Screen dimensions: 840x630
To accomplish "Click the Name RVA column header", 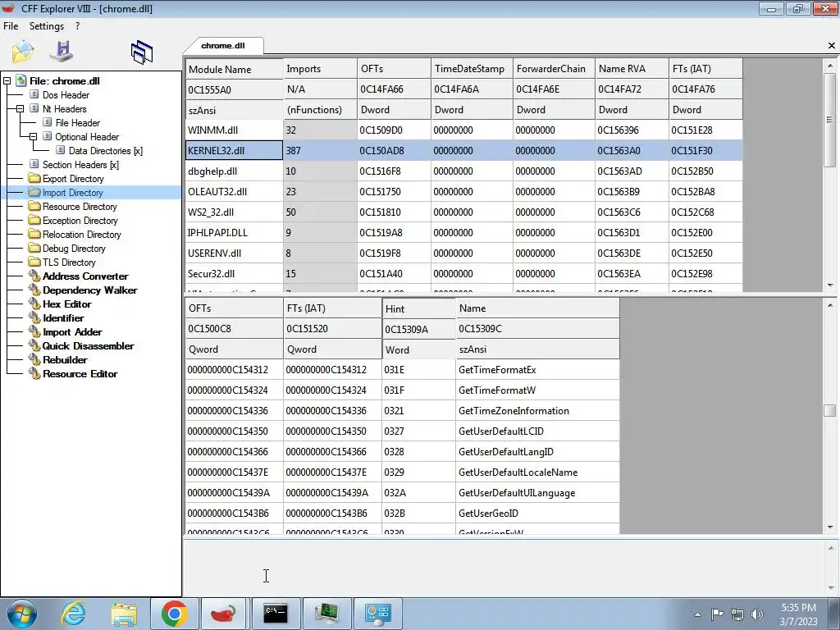I will coord(632,69).
